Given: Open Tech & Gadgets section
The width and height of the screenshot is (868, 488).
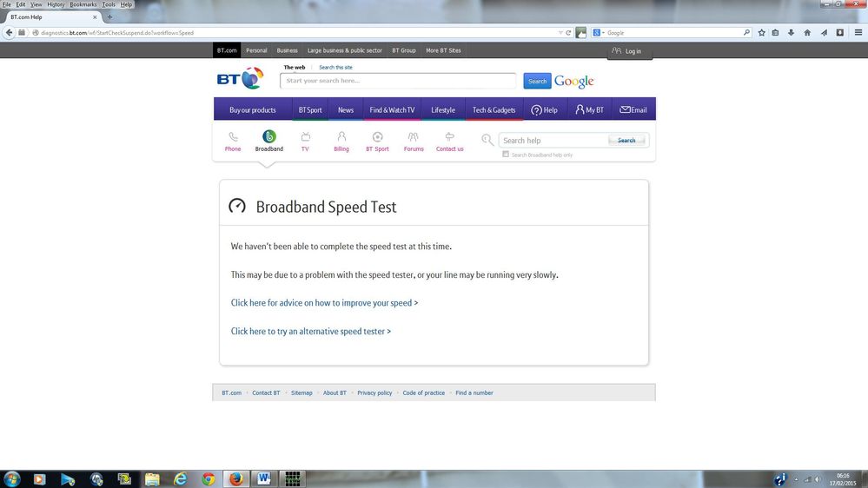Looking at the screenshot, I should [x=494, y=109].
